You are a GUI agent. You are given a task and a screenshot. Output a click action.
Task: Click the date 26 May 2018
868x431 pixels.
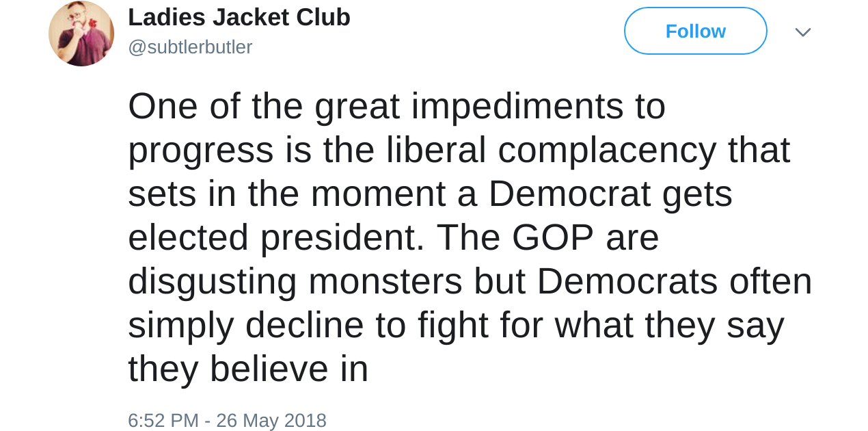271,420
